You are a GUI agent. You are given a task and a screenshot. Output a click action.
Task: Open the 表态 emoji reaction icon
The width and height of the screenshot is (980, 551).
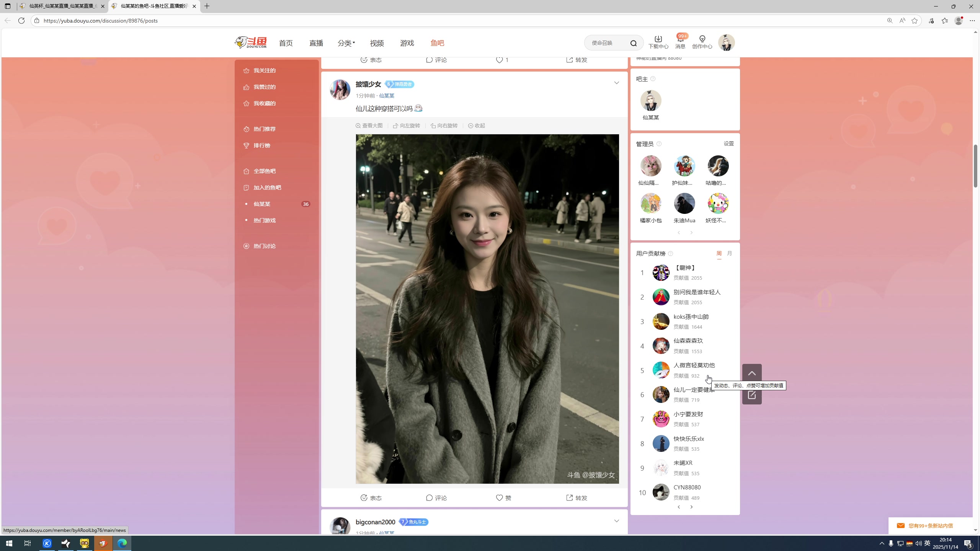click(x=371, y=498)
